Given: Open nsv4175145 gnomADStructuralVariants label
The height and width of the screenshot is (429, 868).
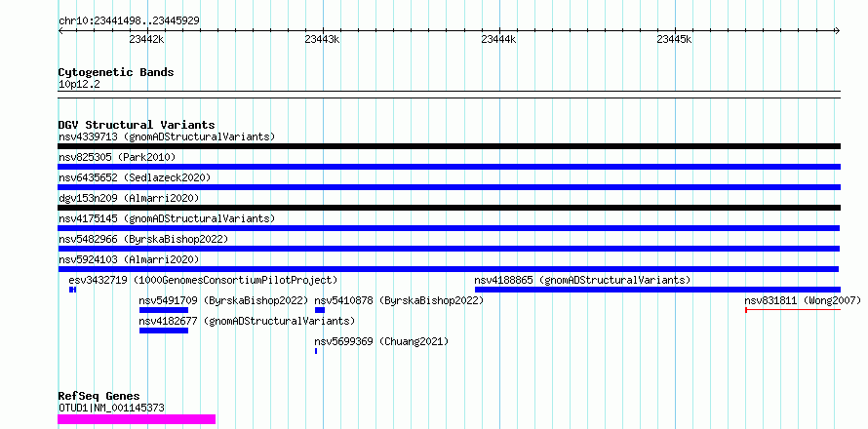Looking at the screenshot, I should [167, 218].
